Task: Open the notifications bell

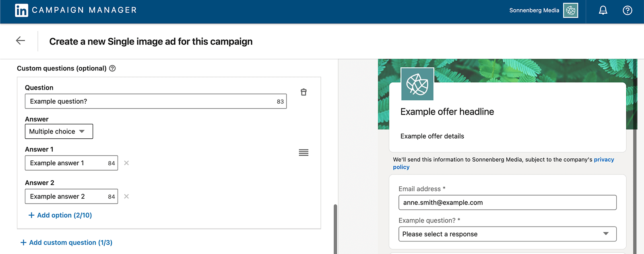Action: (603, 10)
